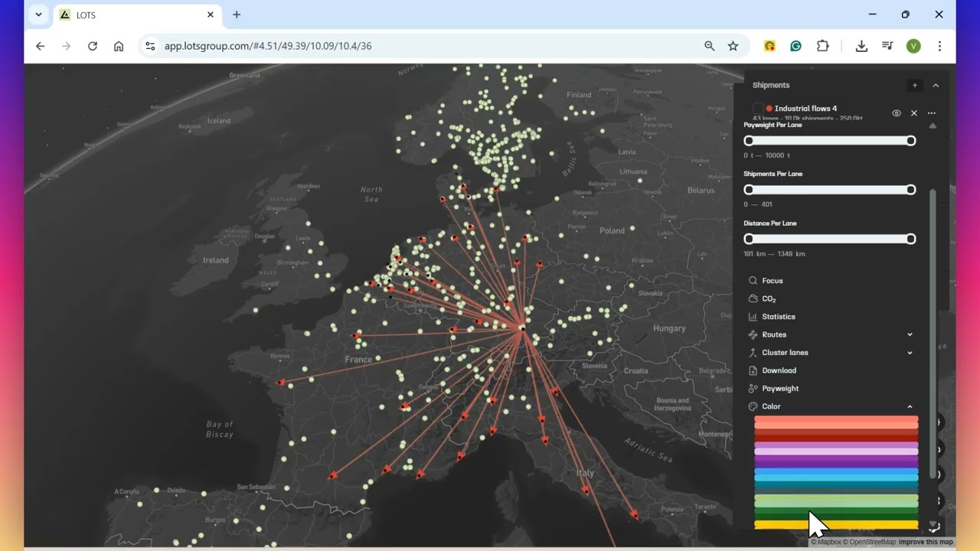The width and height of the screenshot is (980, 551).
Task: Click the Routes icon
Action: (x=753, y=334)
